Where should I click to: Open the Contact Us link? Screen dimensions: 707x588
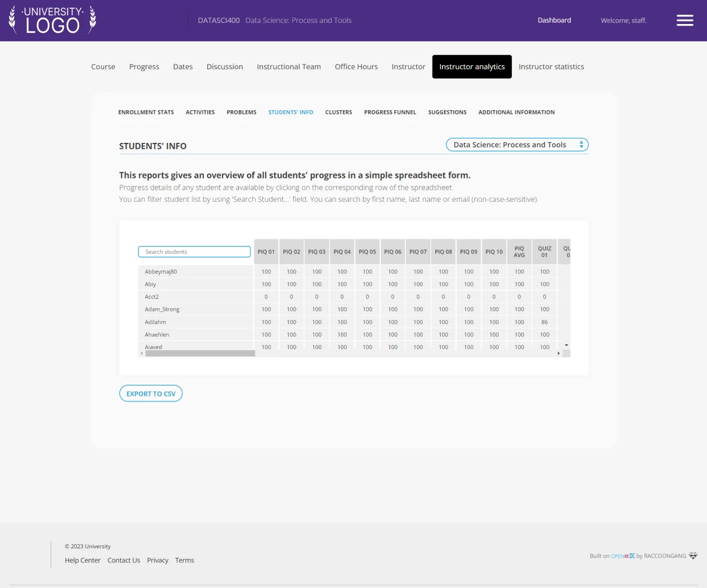(124, 560)
